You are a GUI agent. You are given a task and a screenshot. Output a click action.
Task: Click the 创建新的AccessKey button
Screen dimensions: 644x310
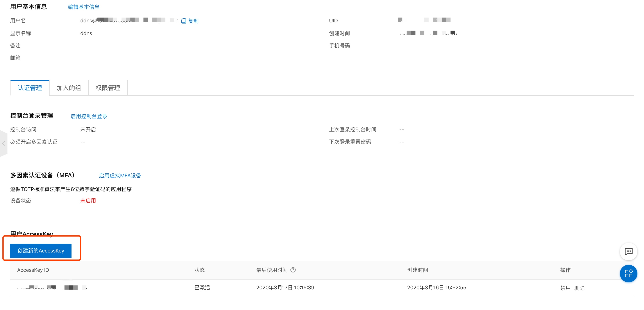pyautogui.click(x=41, y=251)
